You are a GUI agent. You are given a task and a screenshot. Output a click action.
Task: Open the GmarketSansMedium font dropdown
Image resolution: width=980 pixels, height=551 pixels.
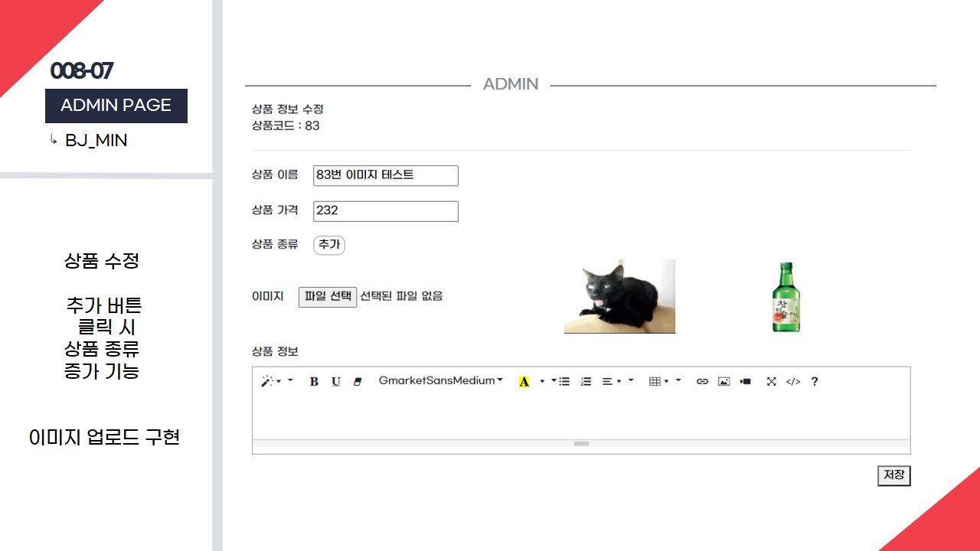click(440, 381)
